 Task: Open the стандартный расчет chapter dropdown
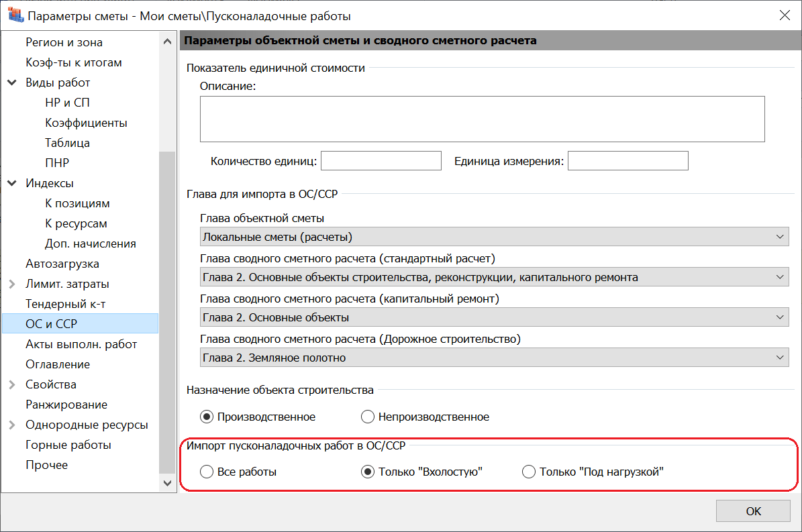(494, 278)
